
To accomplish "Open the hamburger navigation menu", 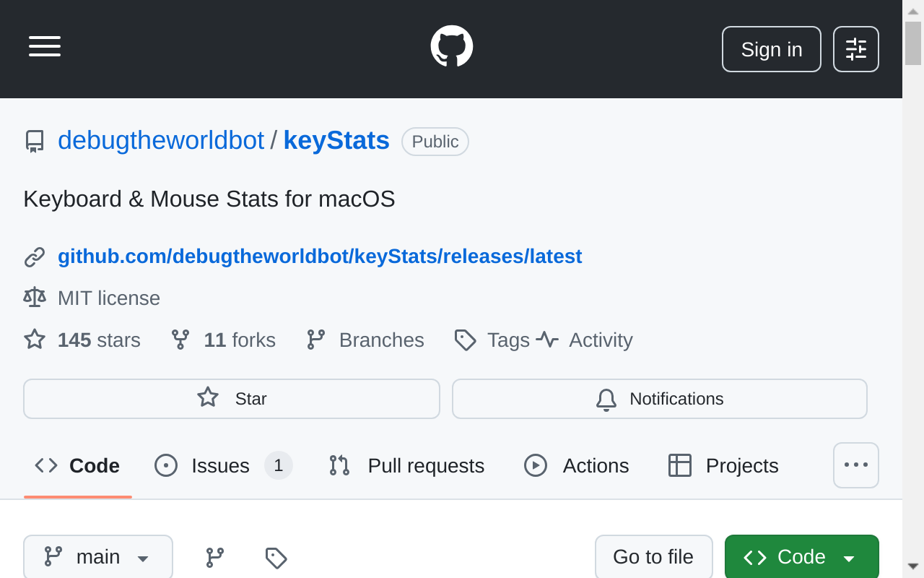I will tap(44, 46).
